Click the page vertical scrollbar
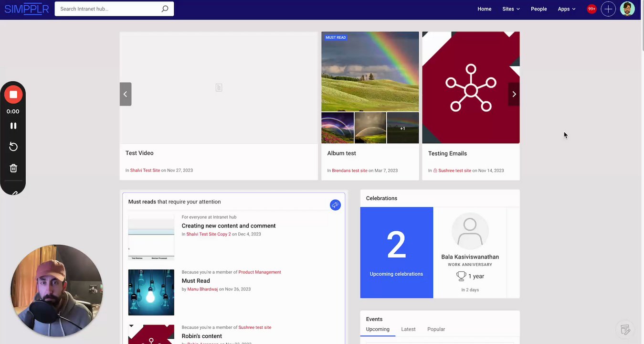 pos(642,25)
